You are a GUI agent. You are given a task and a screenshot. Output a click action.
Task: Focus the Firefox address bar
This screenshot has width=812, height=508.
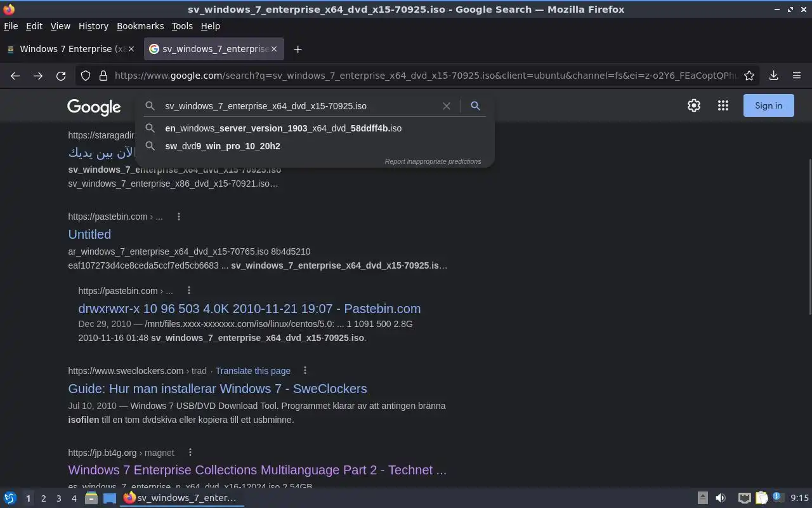click(x=425, y=76)
